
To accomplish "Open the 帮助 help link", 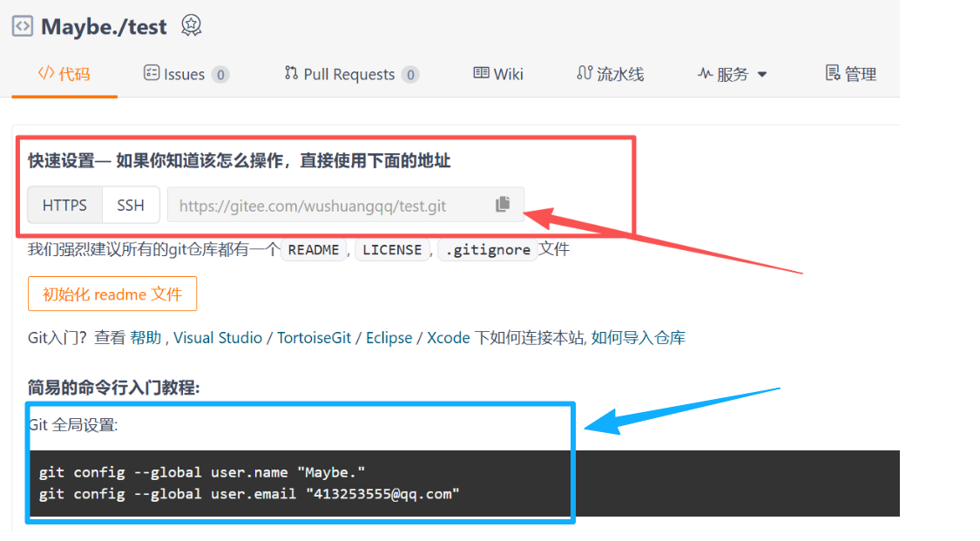I will click(x=145, y=338).
